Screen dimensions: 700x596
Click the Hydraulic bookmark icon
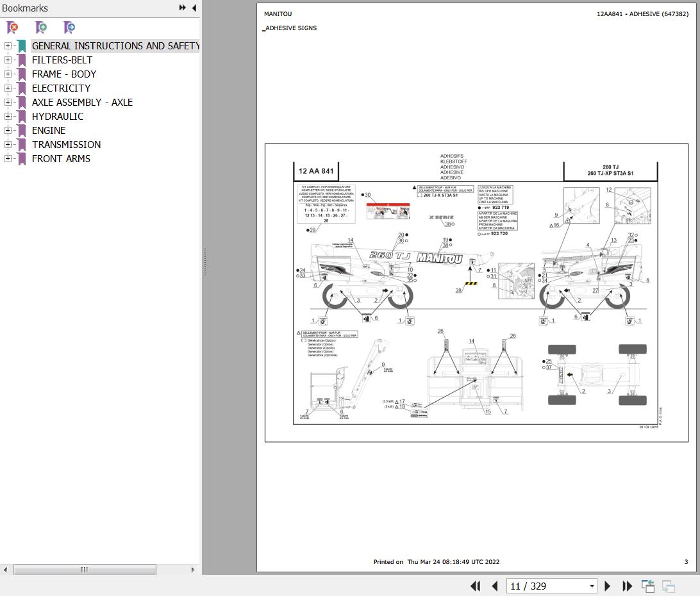tap(21, 117)
